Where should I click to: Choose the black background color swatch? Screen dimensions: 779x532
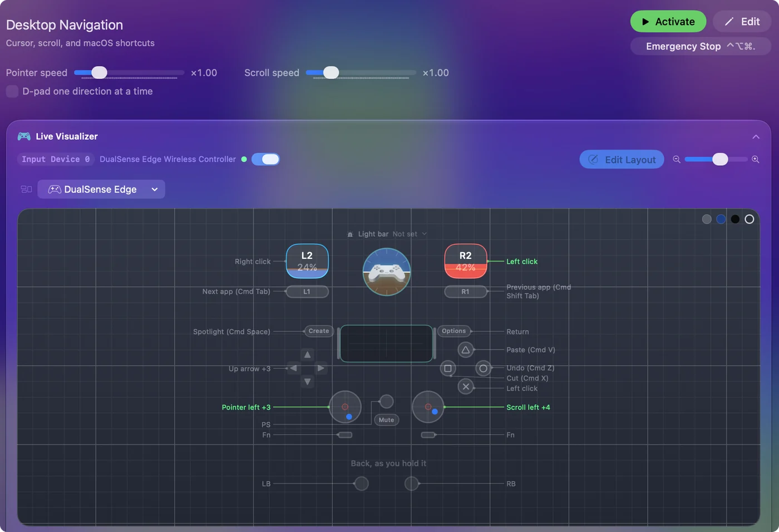(x=735, y=219)
